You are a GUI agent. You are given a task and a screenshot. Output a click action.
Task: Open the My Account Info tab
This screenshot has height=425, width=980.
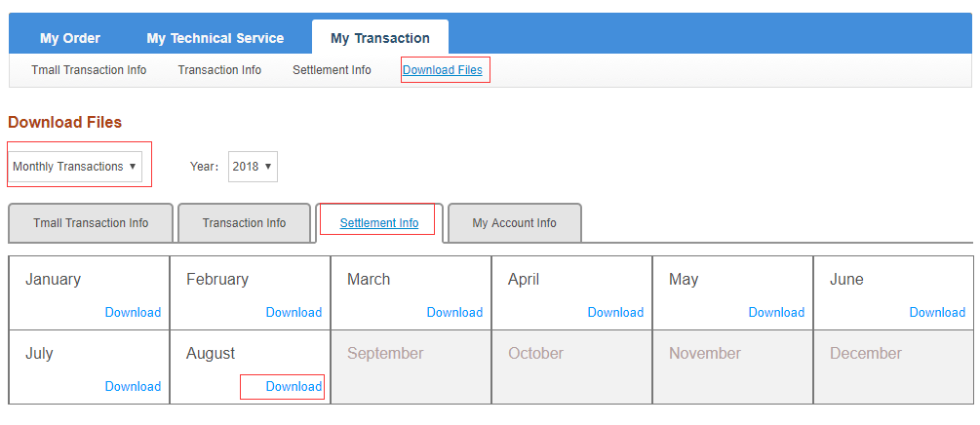514,223
